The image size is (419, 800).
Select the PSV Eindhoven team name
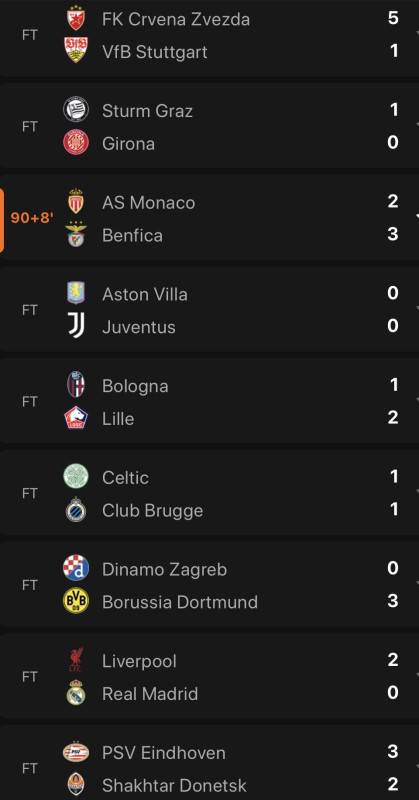pos(164,753)
